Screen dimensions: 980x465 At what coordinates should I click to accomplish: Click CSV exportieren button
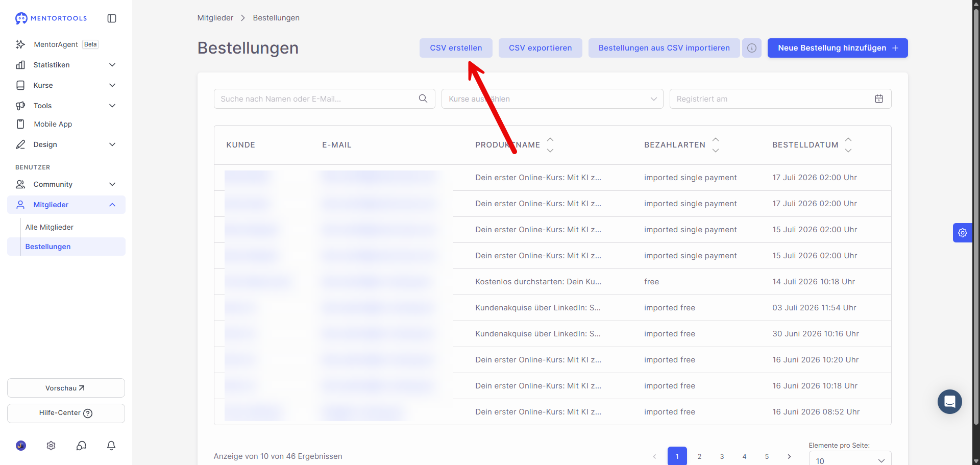540,48
